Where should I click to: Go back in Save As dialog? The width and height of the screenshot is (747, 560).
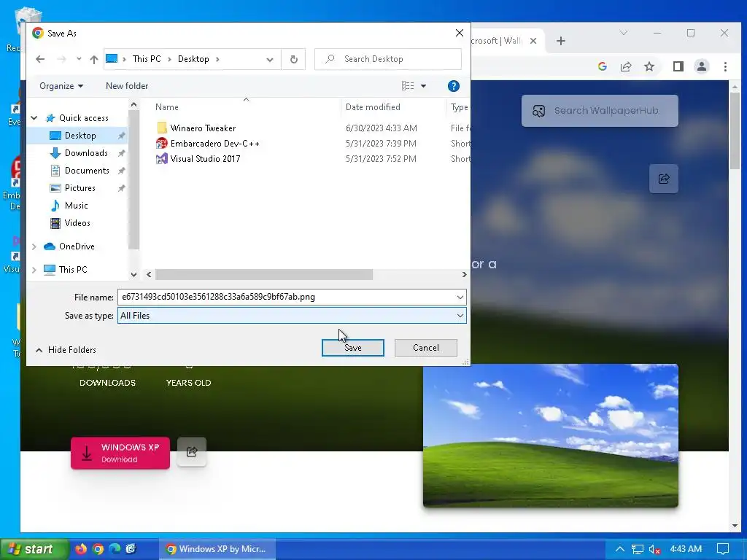tap(40, 59)
